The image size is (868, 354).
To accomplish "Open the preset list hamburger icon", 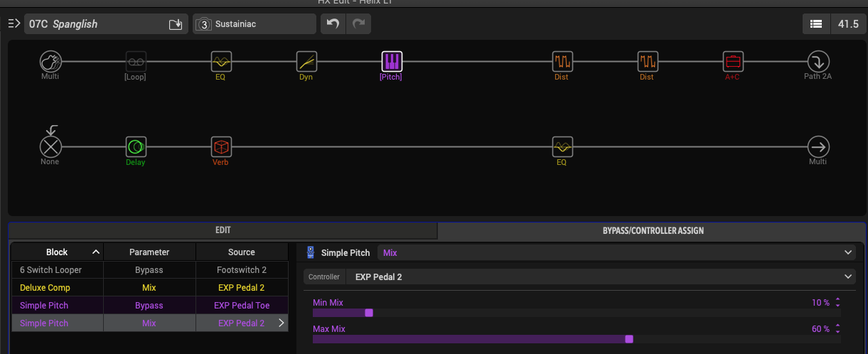I will click(14, 23).
